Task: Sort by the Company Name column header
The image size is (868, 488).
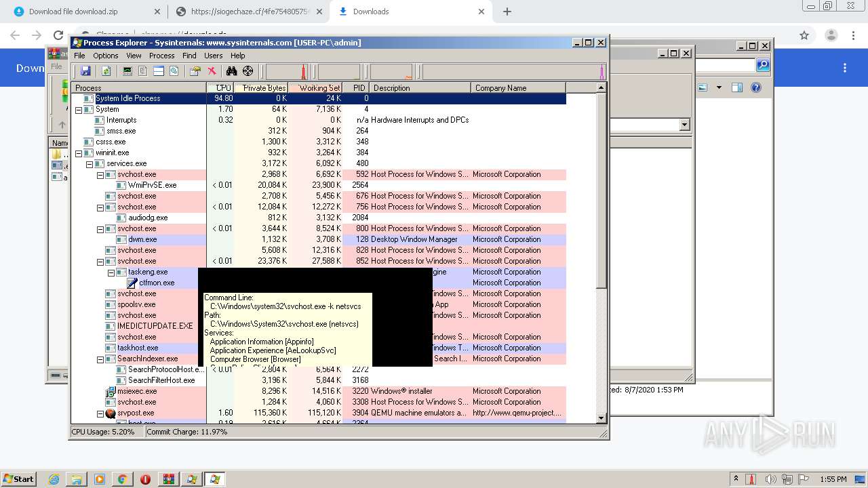Action: 519,88
